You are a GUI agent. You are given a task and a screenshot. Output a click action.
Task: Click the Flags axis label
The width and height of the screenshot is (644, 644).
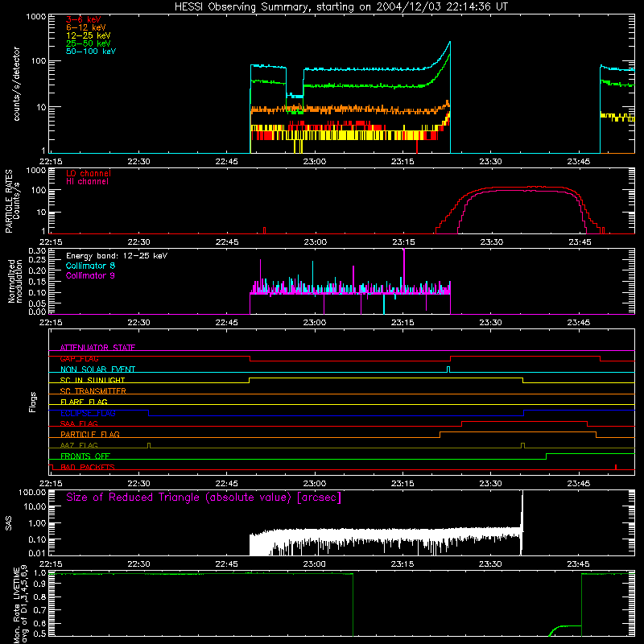coord(32,402)
